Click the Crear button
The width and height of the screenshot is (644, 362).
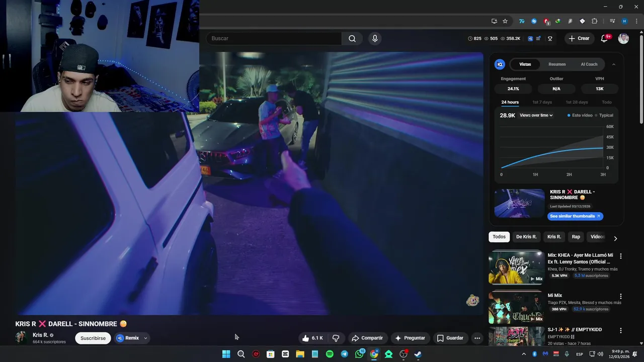click(x=579, y=38)
